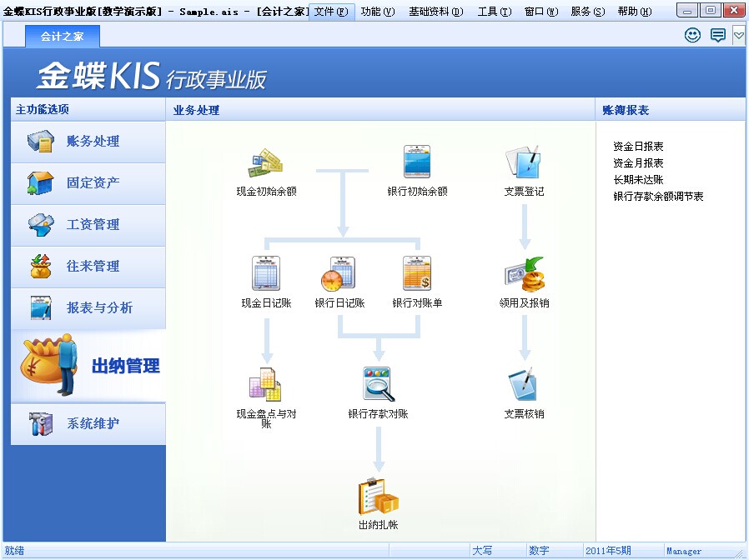Screen dimensions: 749x560
Task: Click the 2011年5期 status bar entry
Action: tap(608, 551)
